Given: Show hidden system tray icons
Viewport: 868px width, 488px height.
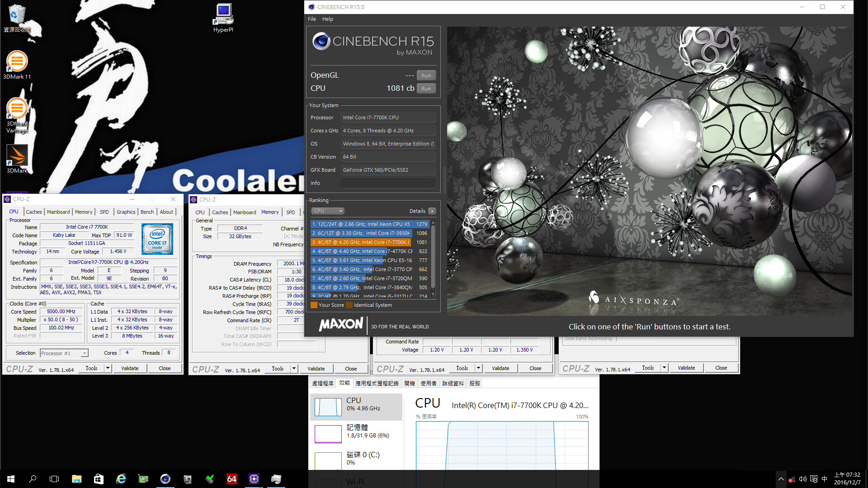Looking at the screenshot, I should point(781,479).
